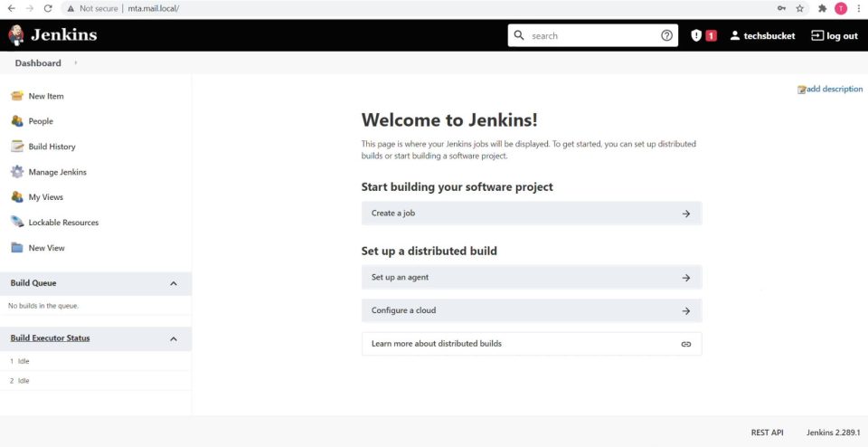Reload the page with refresh icon
The image size is (868, 447).
click(x=48, y=8)
